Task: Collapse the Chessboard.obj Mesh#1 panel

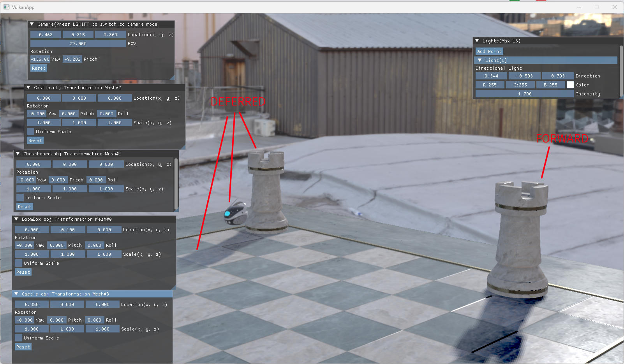Action: [x=18, y=154]
